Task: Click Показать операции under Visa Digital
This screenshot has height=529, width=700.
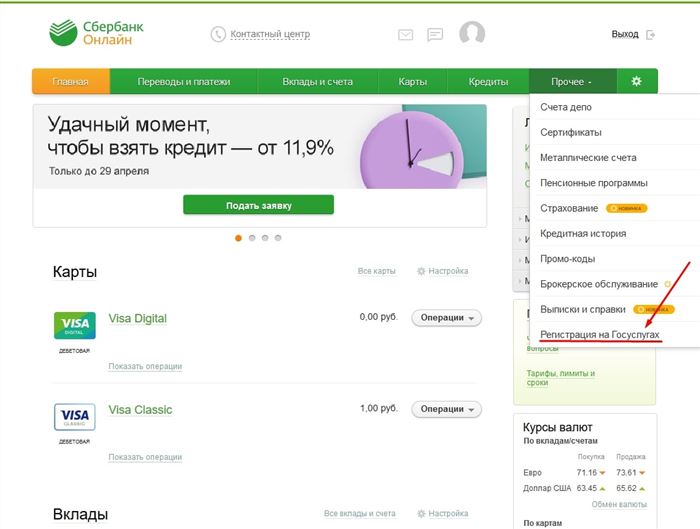Action: 145,367
